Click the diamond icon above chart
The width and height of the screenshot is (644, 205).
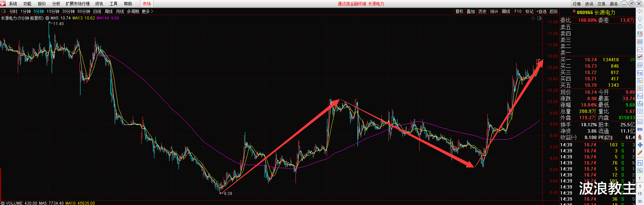(x=533, y=18)
